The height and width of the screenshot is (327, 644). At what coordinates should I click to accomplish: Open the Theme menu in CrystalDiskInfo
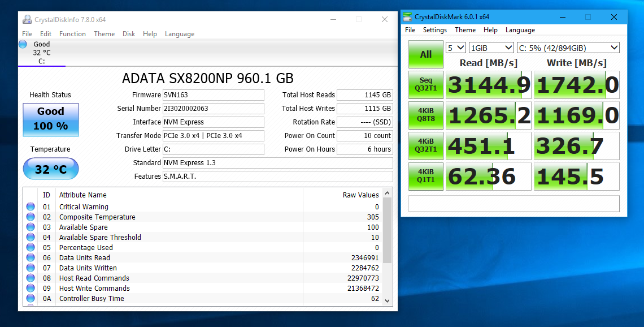pos(105,34)
